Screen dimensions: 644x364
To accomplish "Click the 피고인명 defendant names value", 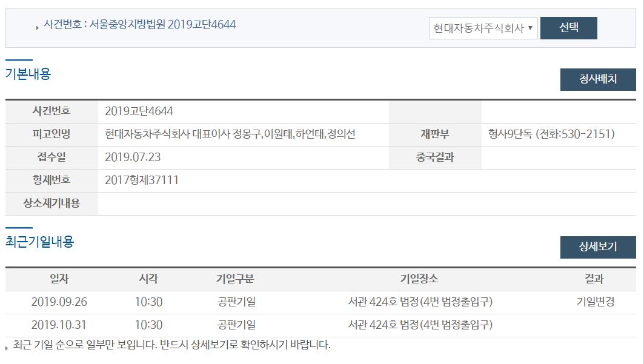I will point(230,134).
